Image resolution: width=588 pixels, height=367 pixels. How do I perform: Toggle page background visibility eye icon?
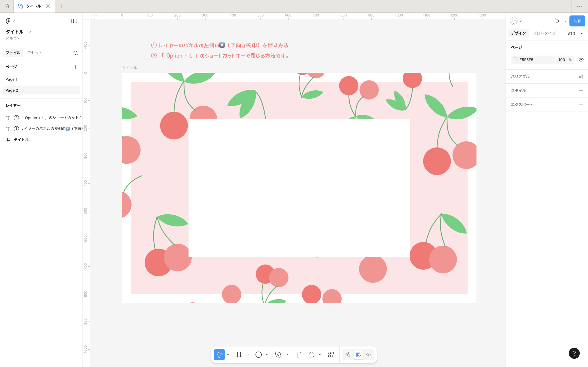(581, 60)
